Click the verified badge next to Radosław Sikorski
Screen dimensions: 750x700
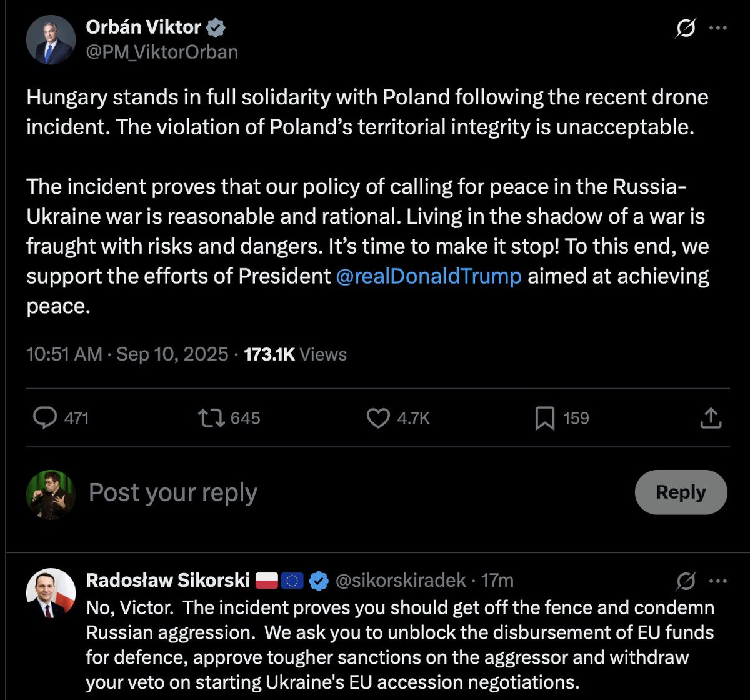tap(319, 580)
